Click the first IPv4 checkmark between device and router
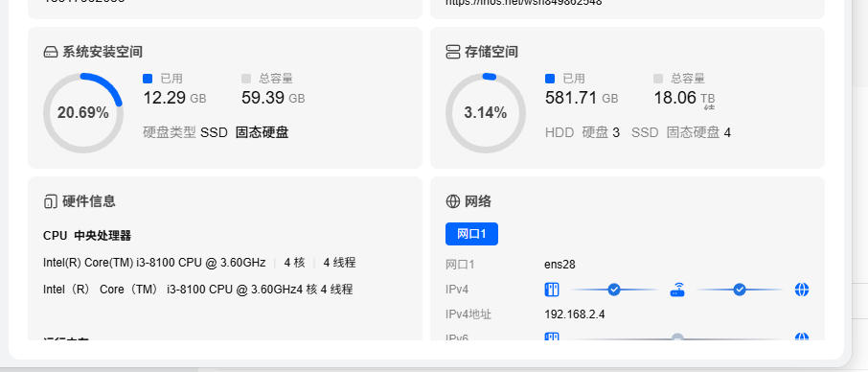Screen dimensions: 868x372 (614, 290)
